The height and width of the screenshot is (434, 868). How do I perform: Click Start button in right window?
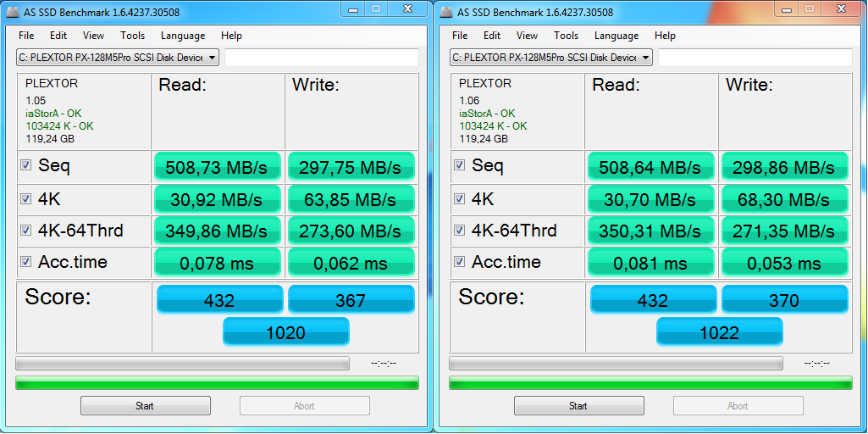pos(578,406)
